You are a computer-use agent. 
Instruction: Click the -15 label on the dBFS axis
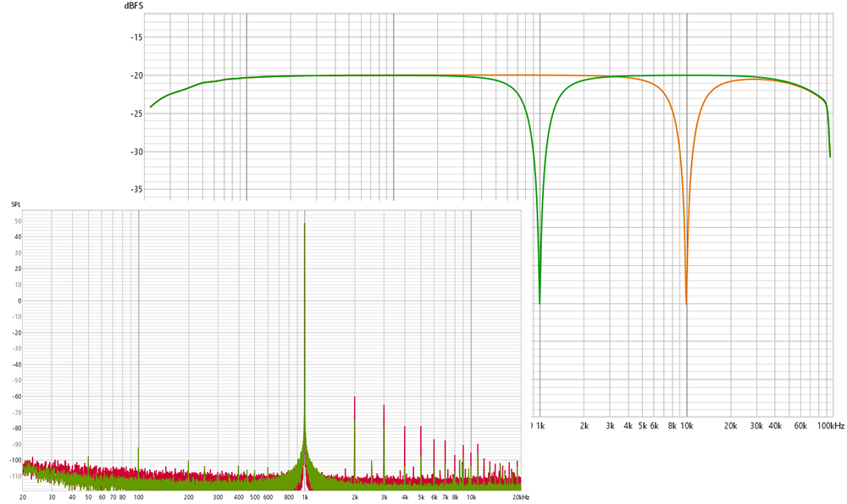(136, 38)
